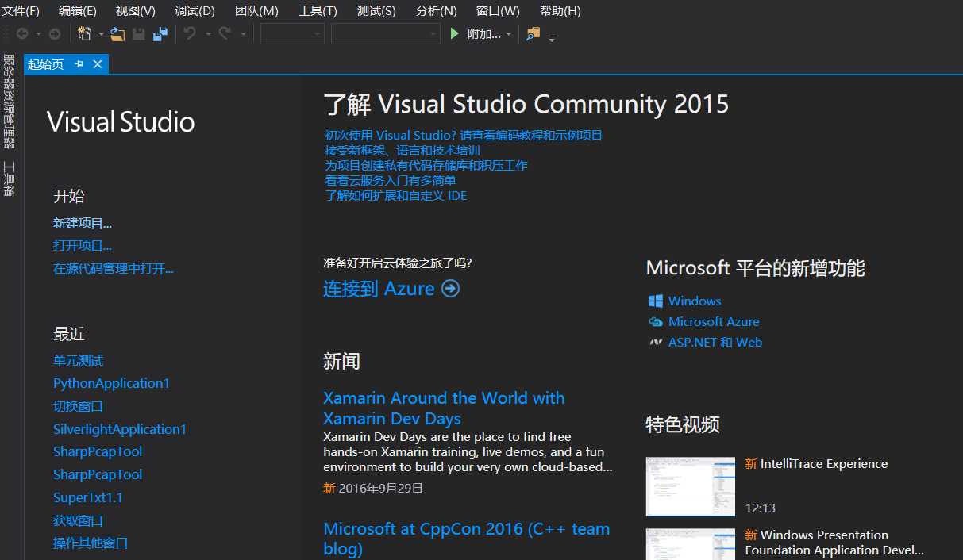This screenshot has width=963, height=560.
Task: Open Microsoft at CppCon 2016 news headline
Action: click(467, 539)
